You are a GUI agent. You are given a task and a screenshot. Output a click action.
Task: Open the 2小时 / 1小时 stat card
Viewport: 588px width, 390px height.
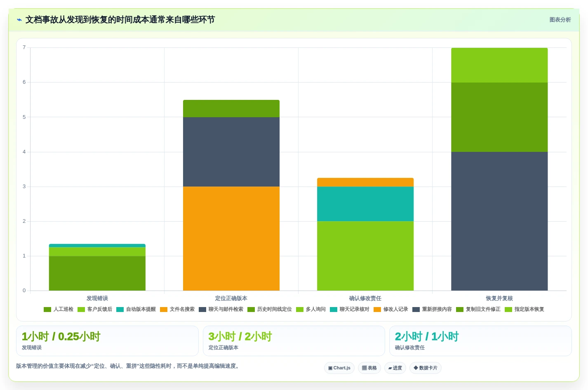click(480, 341)
